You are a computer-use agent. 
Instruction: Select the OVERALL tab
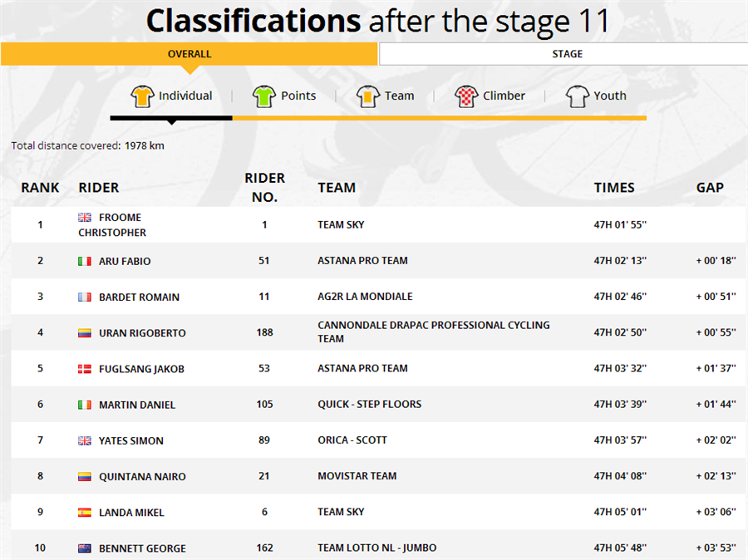189,54
